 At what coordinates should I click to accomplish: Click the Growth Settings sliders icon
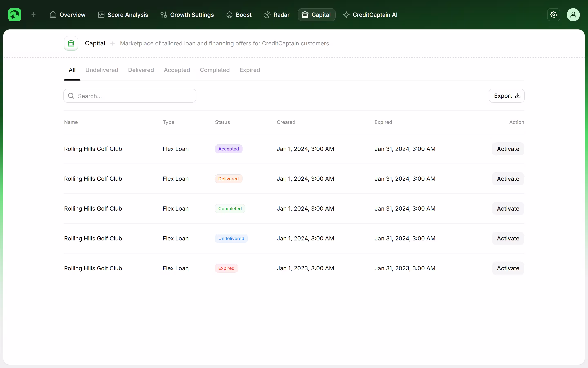pos(164,15)
